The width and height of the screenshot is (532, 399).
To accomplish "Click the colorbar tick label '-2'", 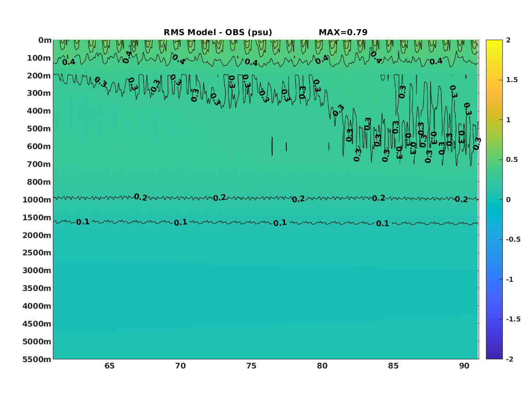I will coord(510,359).
